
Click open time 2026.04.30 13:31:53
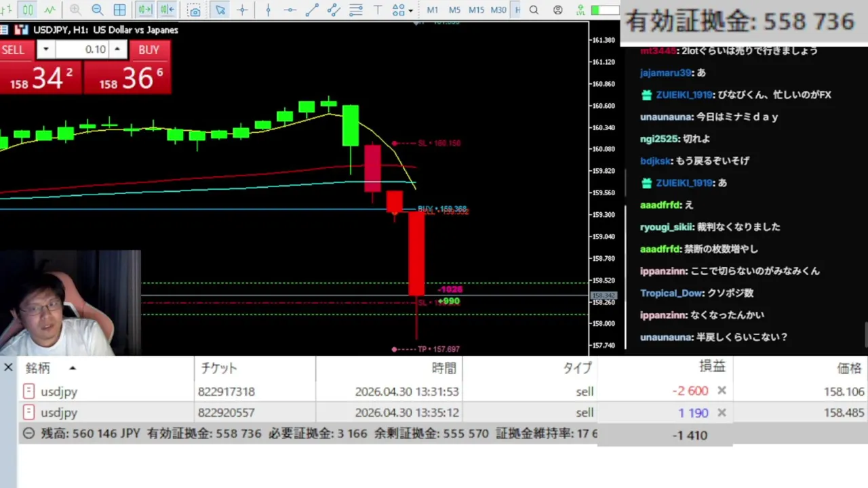point(407,392)
